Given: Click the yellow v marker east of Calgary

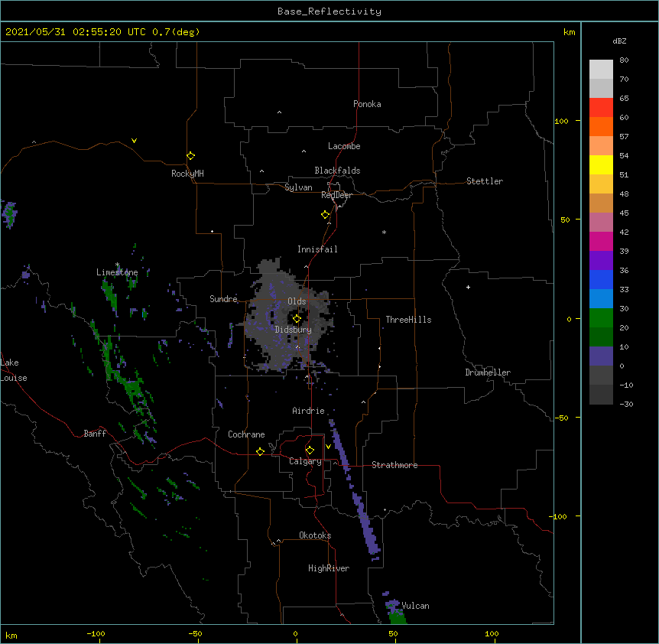Looking at the screenshot, I should (x=328, y=447).
